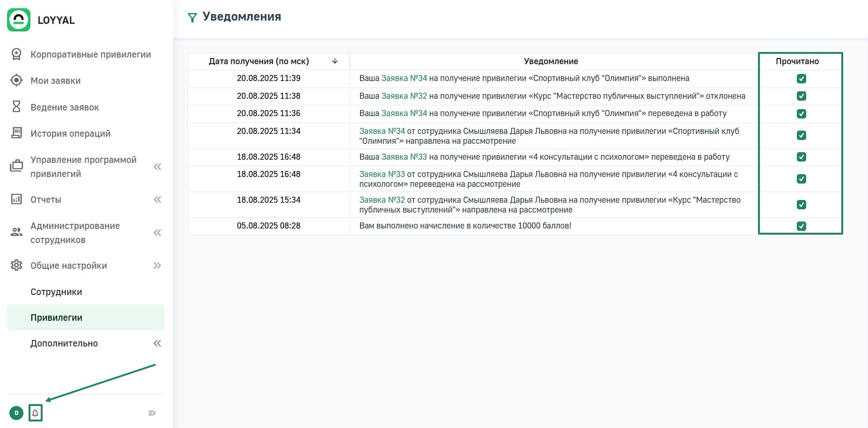
Task: Open Мои заявки menu item
Action: (55, 81)
